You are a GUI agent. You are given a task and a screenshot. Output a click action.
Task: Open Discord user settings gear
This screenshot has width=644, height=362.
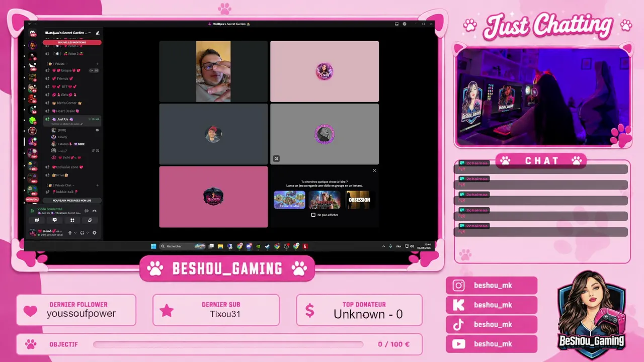(94, 233)
